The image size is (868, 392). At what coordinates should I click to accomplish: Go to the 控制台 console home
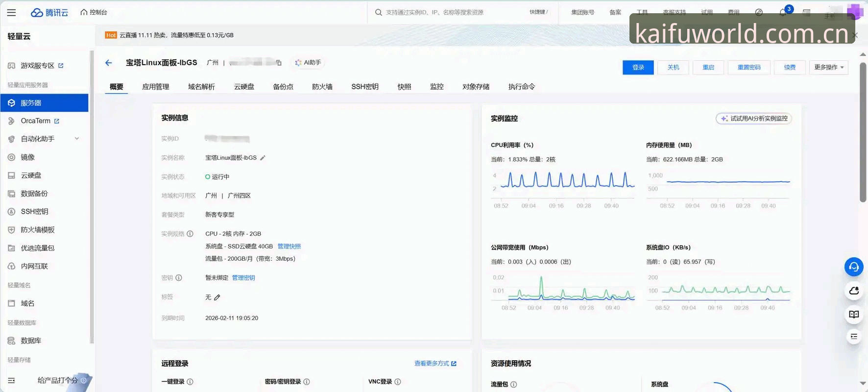(94, 12)
